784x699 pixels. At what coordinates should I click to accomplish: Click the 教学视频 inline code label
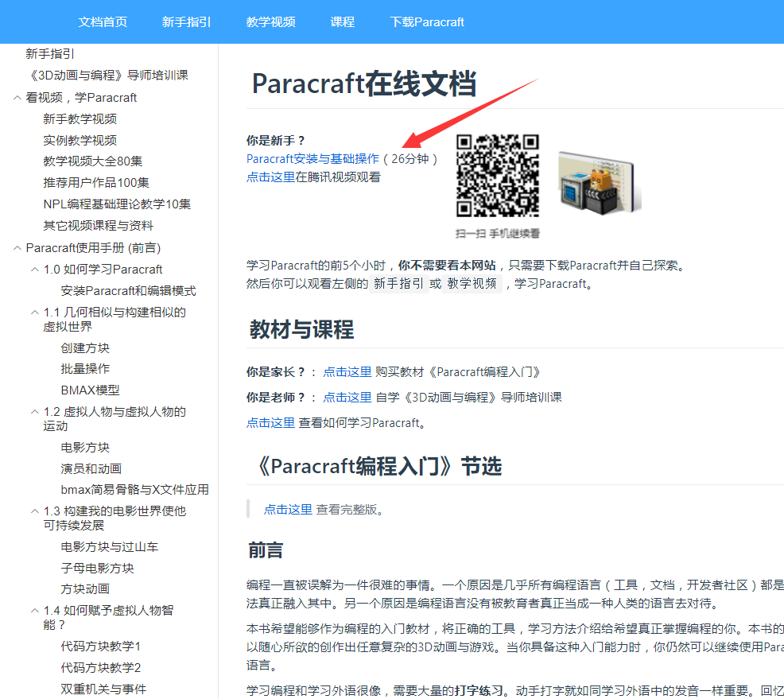click(x=472, y=284)
